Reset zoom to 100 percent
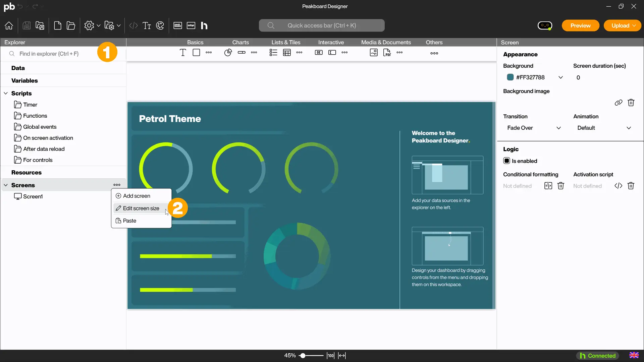This screenshot has width=644, height=362. point(331,356)
